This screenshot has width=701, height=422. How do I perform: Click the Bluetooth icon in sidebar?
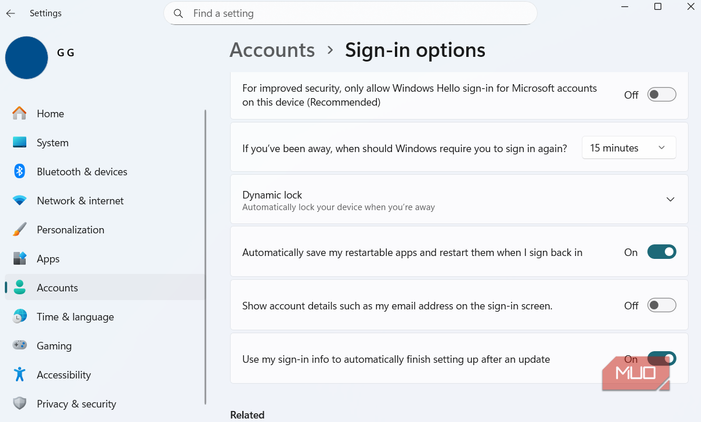pos(19,171)
